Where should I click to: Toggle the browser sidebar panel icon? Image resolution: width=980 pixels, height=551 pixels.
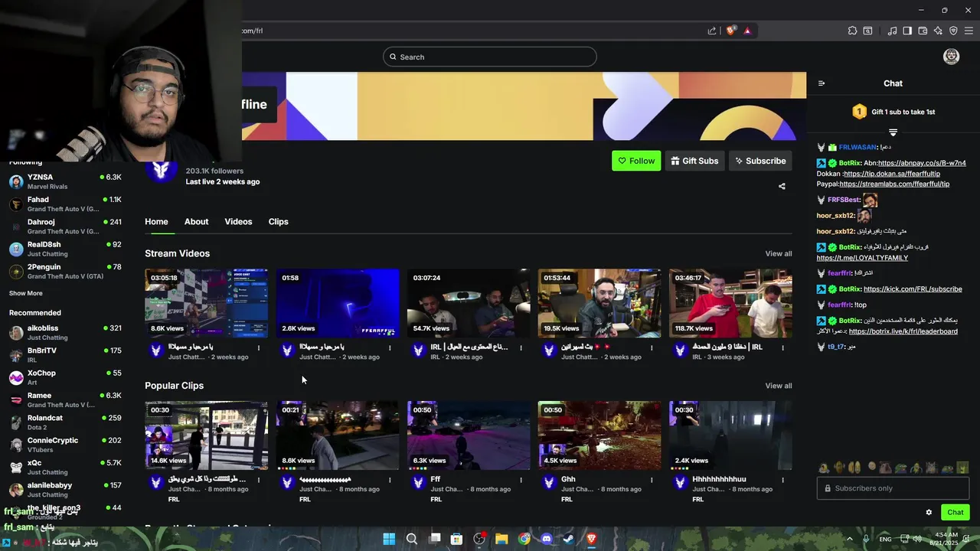907,31
